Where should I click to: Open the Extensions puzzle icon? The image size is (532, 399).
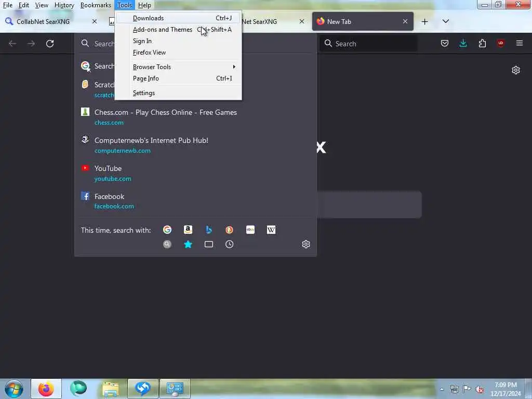(x=482, y=43)
